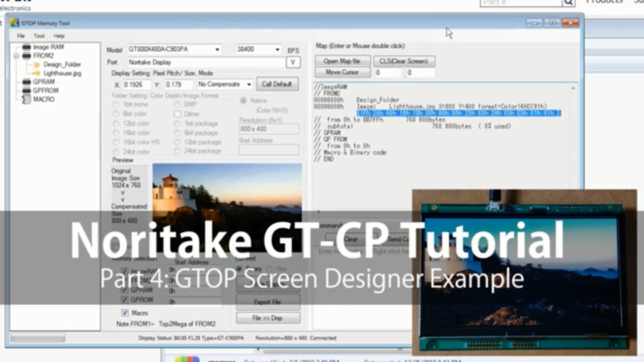Click the Design_Folder folder icon
Image resolution: width=644 pixels, height=362 pixels.
tap(37, 65)
